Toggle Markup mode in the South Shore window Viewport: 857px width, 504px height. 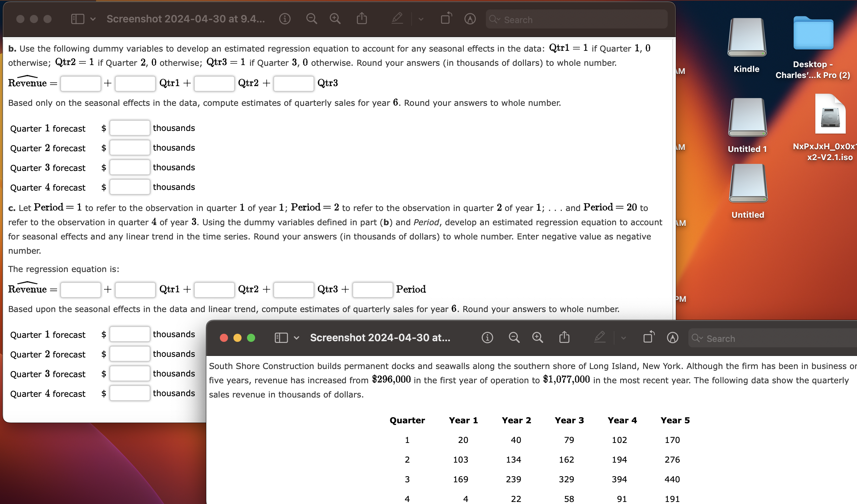(x=599, y=337)
